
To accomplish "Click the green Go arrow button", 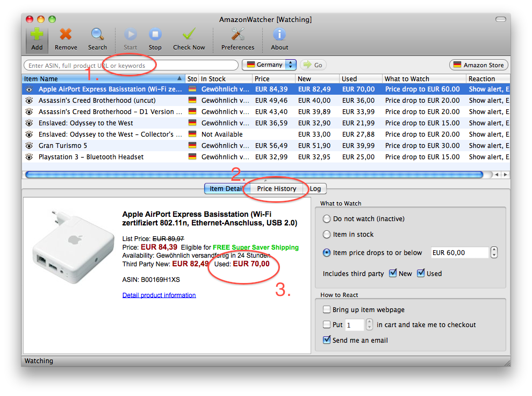I will [x=313, y=65].
